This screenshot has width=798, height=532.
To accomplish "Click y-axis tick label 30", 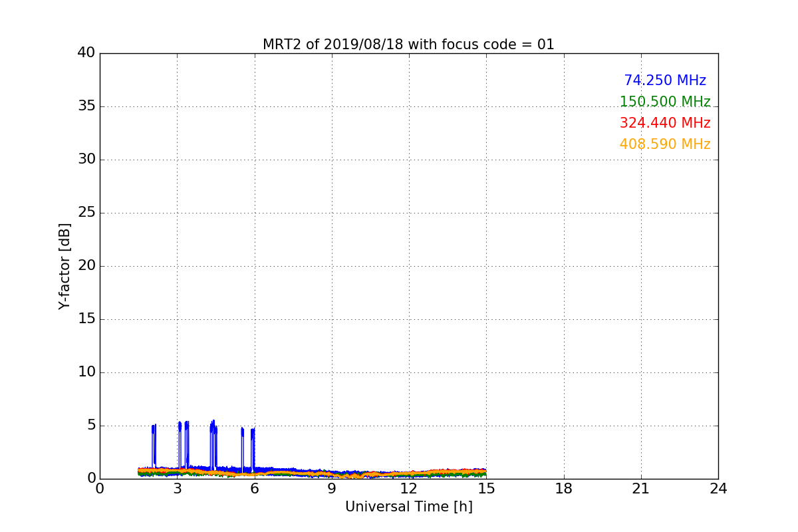I will click(x=86, y=160).
